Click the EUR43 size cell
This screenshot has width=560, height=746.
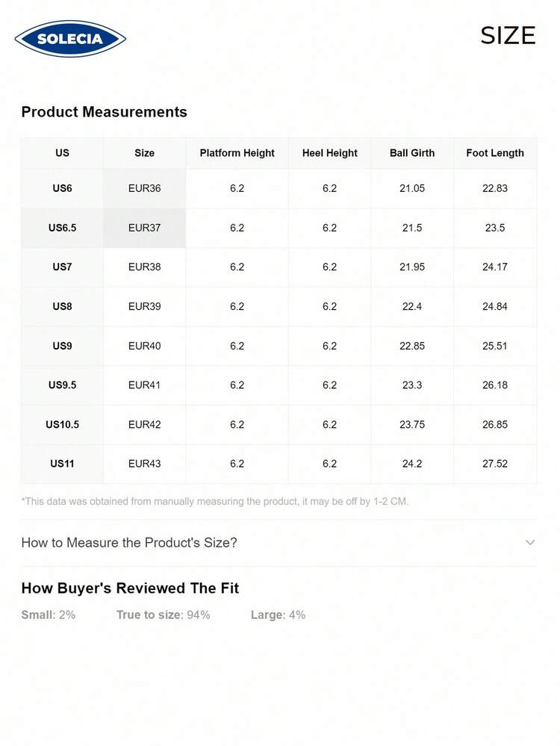144,464
